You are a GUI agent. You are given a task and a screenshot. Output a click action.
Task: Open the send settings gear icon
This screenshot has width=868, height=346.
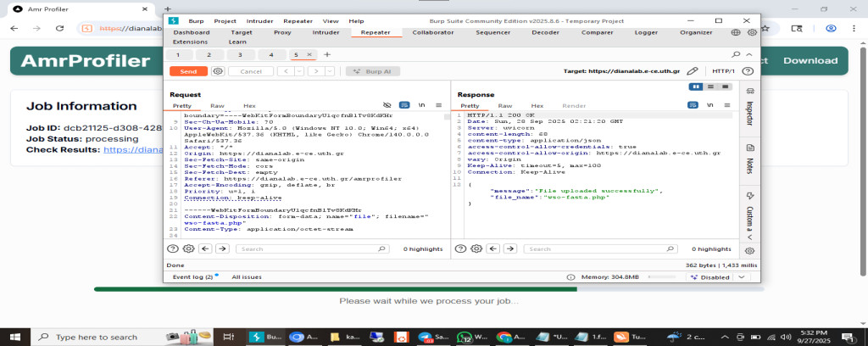click(x=218, y=72)
